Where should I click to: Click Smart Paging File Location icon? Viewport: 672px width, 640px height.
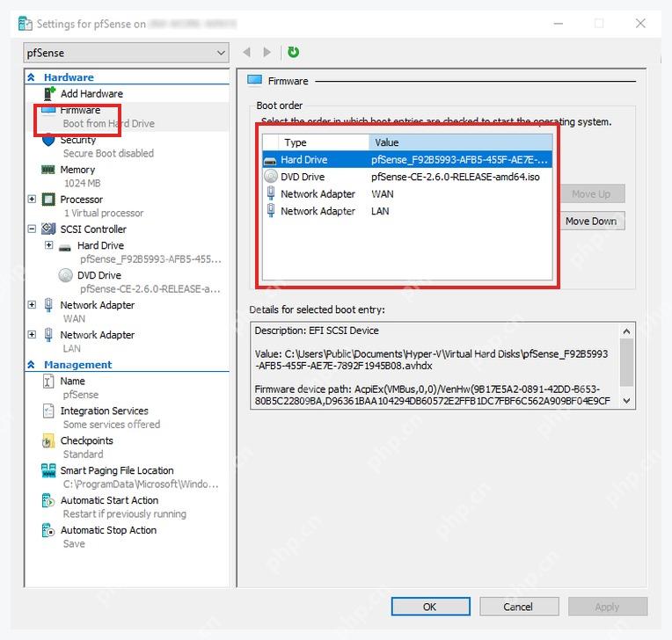point(48,470)
